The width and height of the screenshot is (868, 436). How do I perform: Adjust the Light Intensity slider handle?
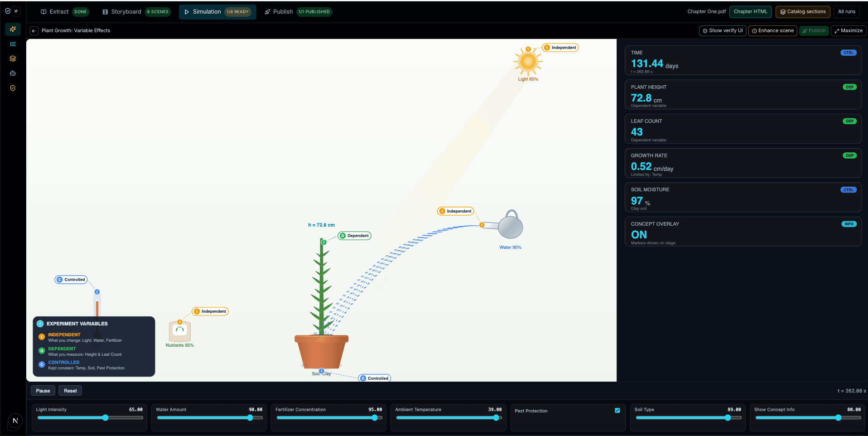click(x=105, y=418)
